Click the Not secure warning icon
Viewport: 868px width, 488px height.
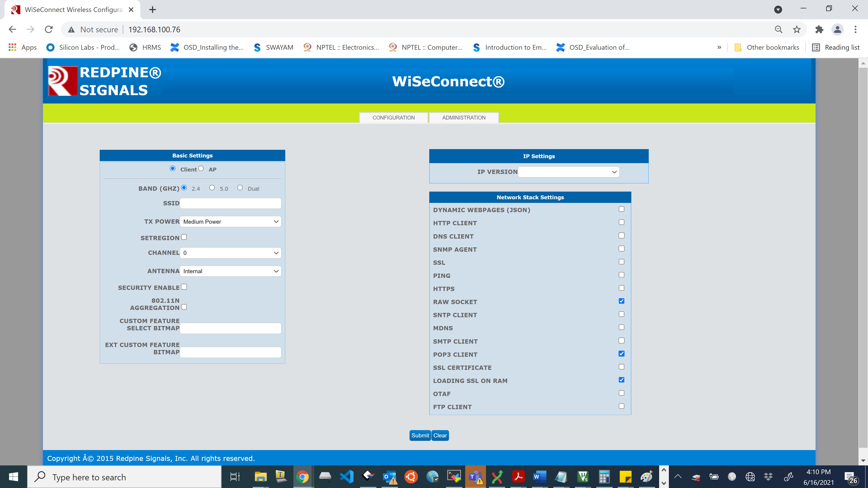point(71,30)
